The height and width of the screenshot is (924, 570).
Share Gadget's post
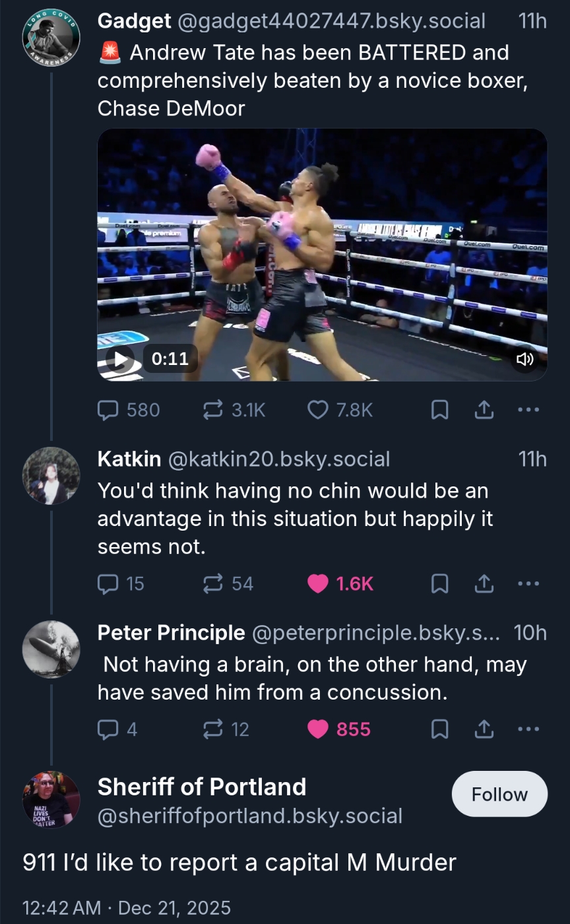(484, 411)
